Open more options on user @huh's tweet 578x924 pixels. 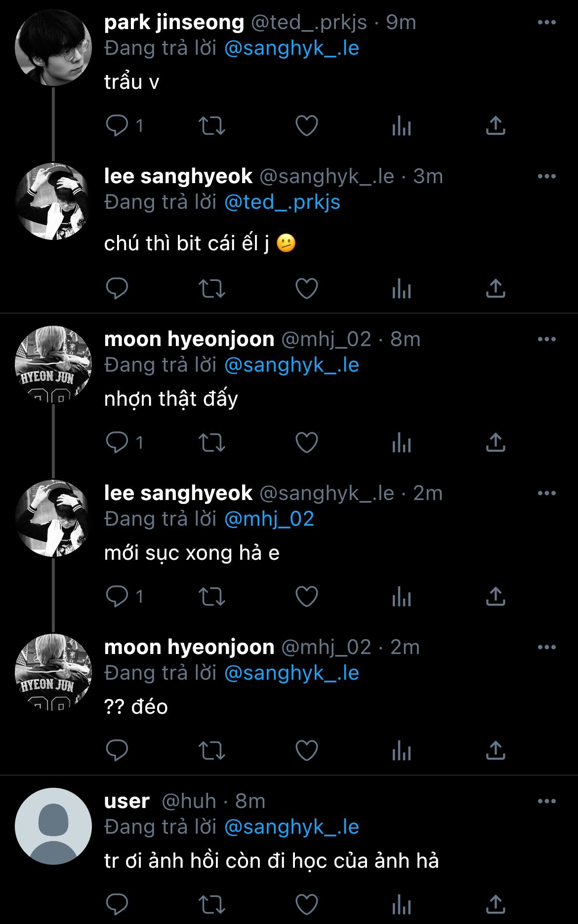(x=546, y=802)
